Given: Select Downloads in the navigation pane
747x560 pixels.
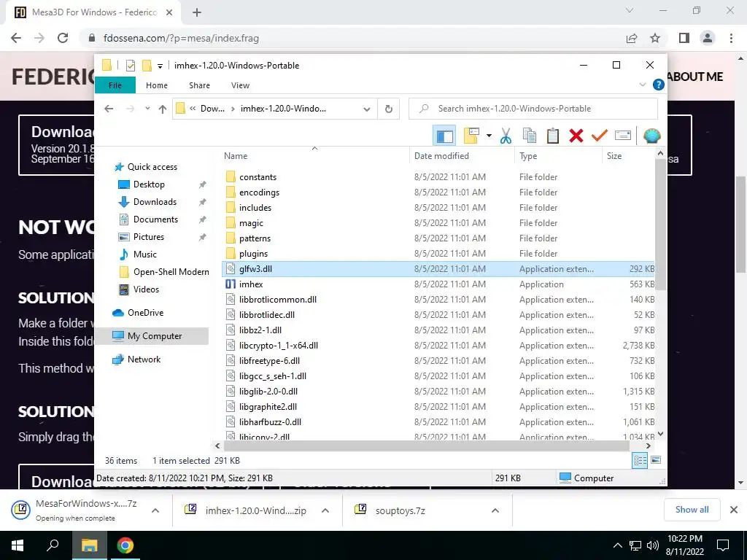Looking at the screenshot, I should pyautogui.click(x=155, y=202).
